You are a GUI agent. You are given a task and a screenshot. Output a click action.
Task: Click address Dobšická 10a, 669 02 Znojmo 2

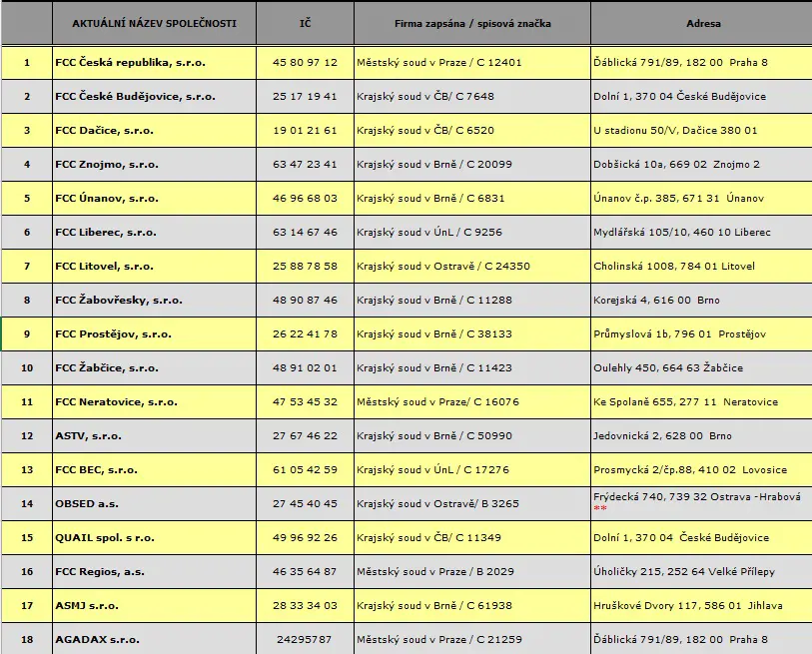(676, 164)
